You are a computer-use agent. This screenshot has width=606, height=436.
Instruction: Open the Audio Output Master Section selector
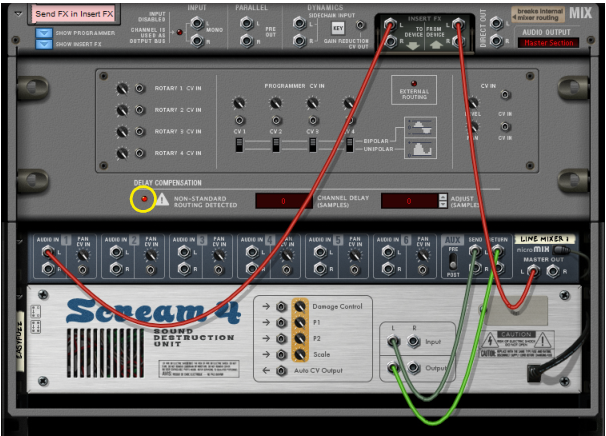pos(548,43)
